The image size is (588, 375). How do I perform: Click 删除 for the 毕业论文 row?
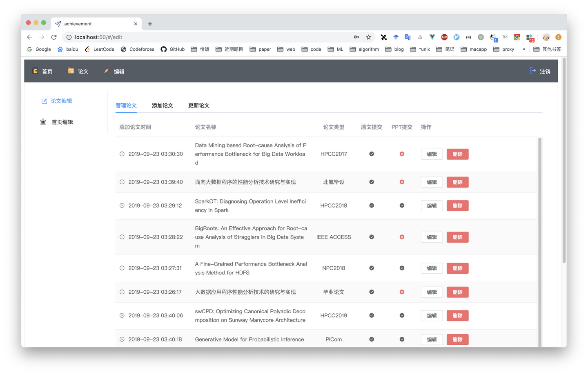[x=457, y=292]
